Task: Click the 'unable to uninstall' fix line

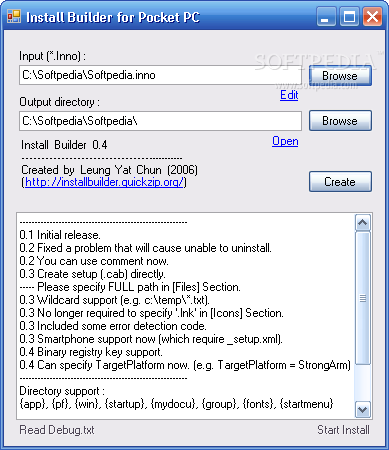Action: pyautogui.click(x=145, y=248)
